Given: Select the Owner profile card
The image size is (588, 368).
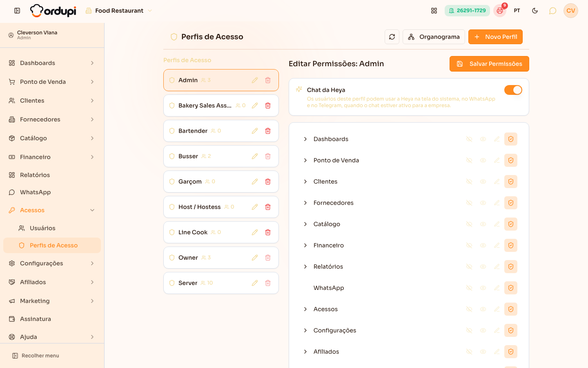Looking at the screenshot, I should pos(221,258).
